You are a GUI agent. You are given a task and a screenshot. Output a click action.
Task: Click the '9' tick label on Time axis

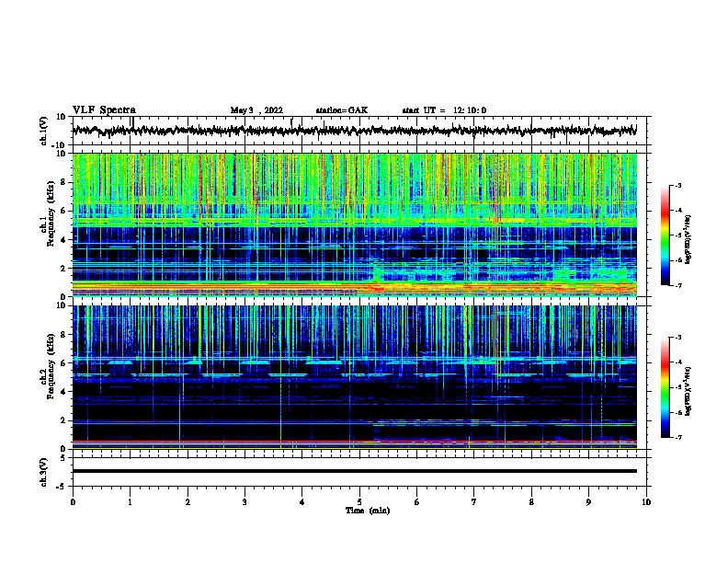pos(588,502)
